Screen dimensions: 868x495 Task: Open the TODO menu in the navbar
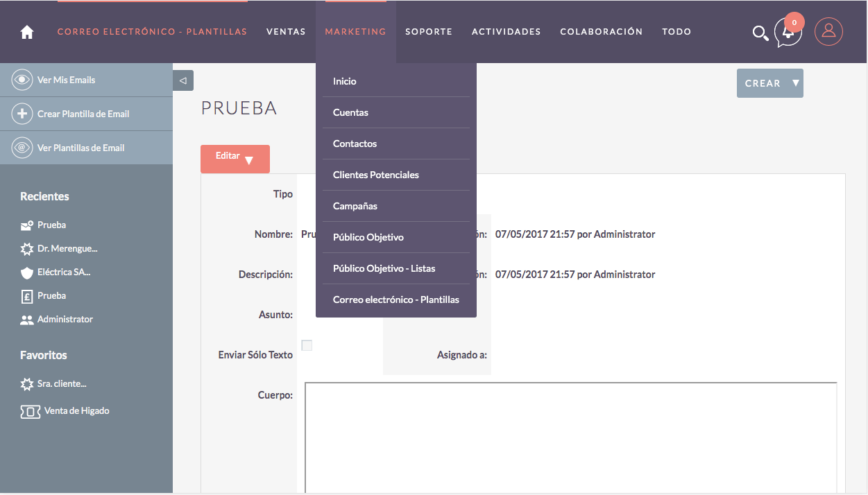click(x=676, y=32)
